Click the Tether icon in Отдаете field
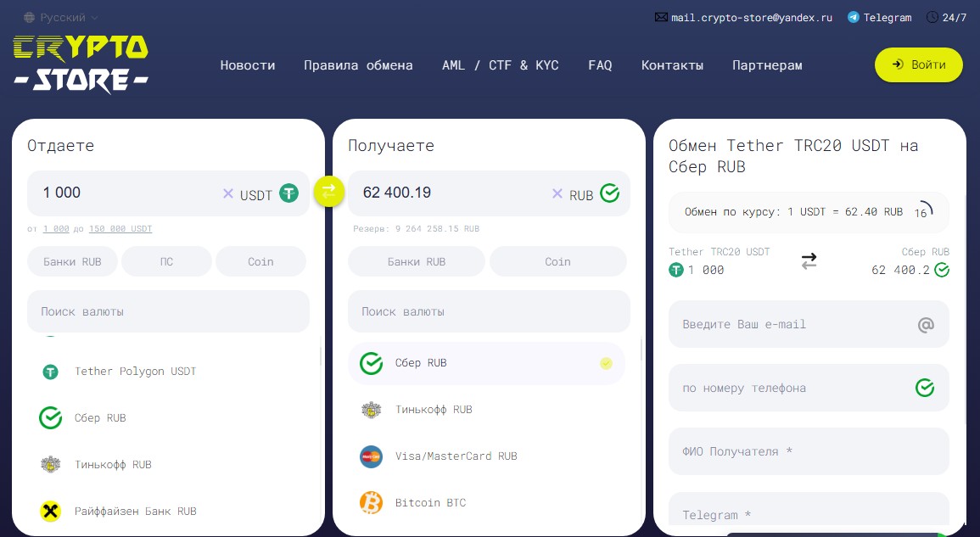Image resolution: width=980 pixels, height=537 pixels. tap(288, 193)
